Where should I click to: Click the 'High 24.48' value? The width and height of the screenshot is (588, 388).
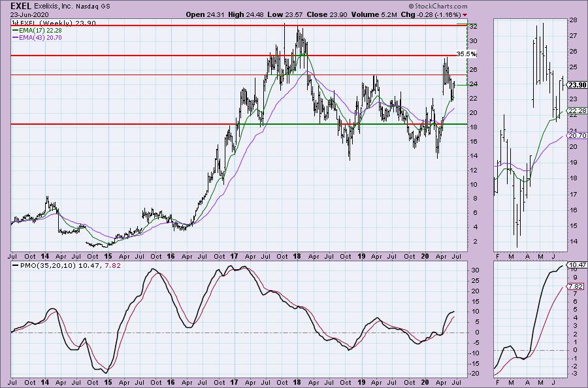pyautogui.click(x=246, y=14)
